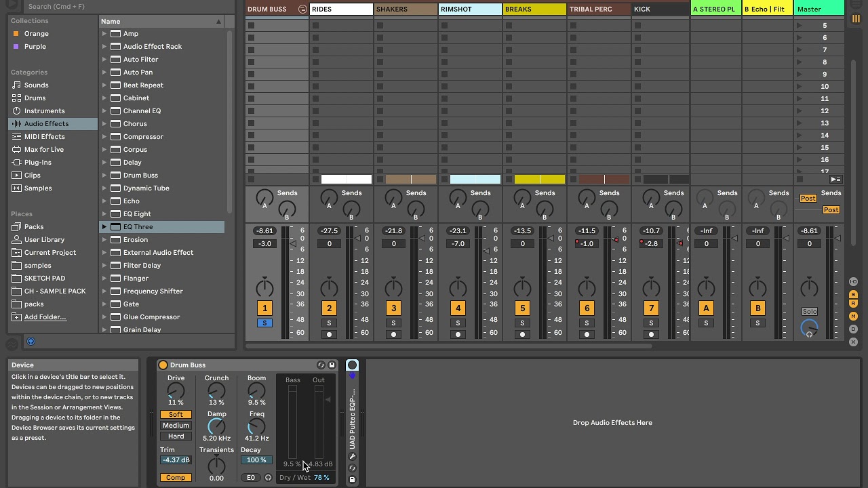
Task: Expand Audio Effect Rack folder
Action: [104, 47]
